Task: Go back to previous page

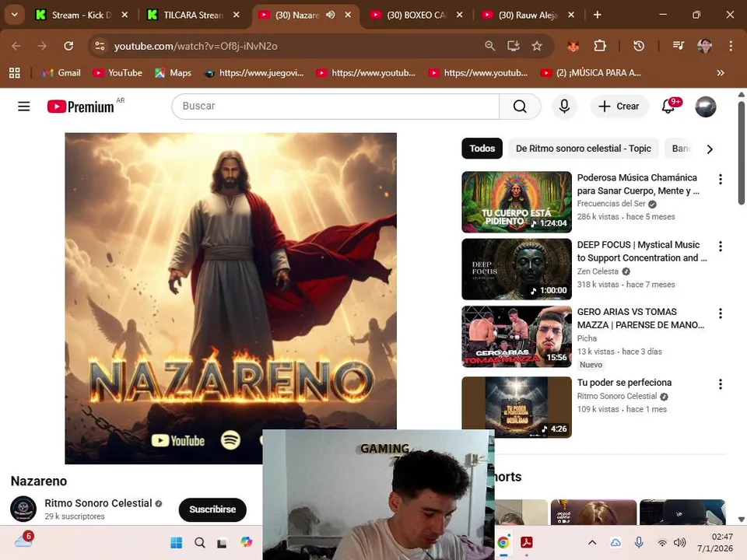Action: 16,46
